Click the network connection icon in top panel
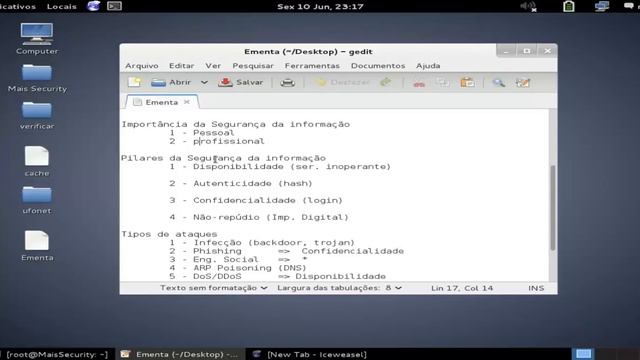This screenshot has width=640, height=360. 602,6
